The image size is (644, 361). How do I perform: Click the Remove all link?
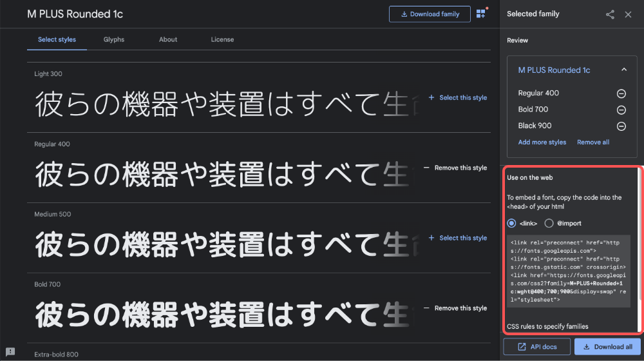click(x=593, y=142)
